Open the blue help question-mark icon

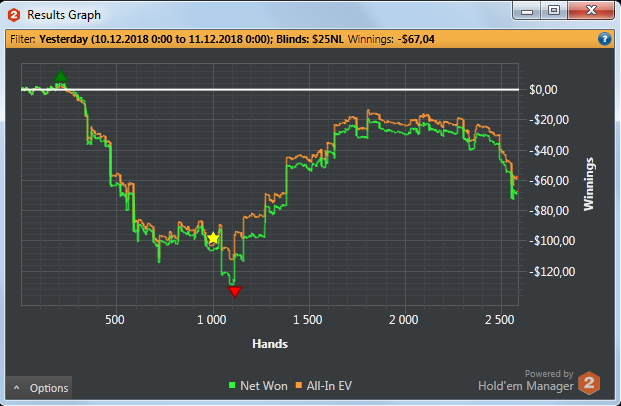[604, 39]
